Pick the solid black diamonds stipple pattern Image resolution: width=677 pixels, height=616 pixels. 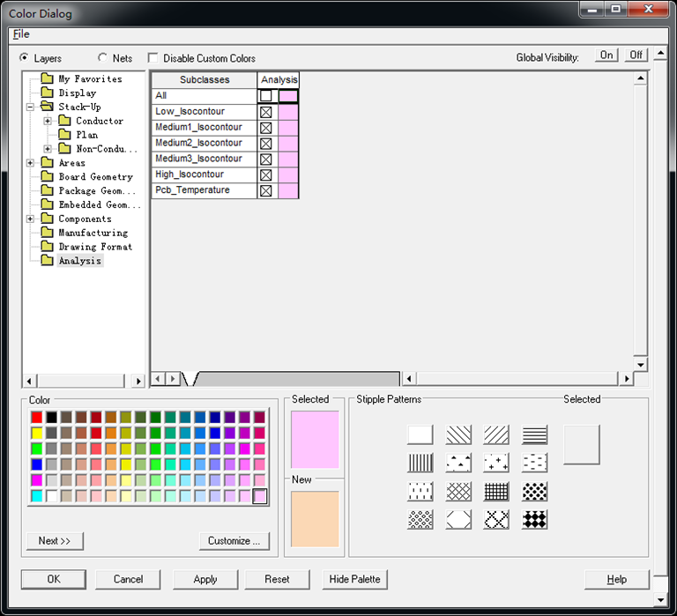coord(534,519)
